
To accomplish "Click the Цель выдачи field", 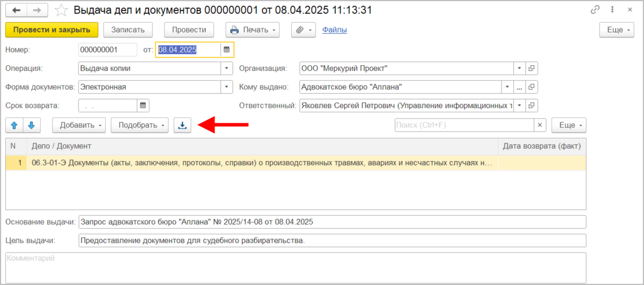I will coord(332,241).
